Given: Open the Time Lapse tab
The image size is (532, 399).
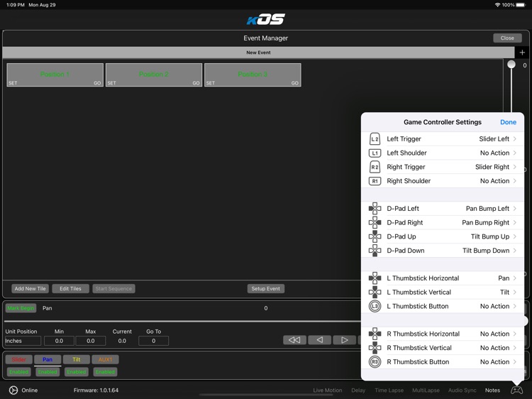Looking at the screenshot, I should tap(389, 390).
